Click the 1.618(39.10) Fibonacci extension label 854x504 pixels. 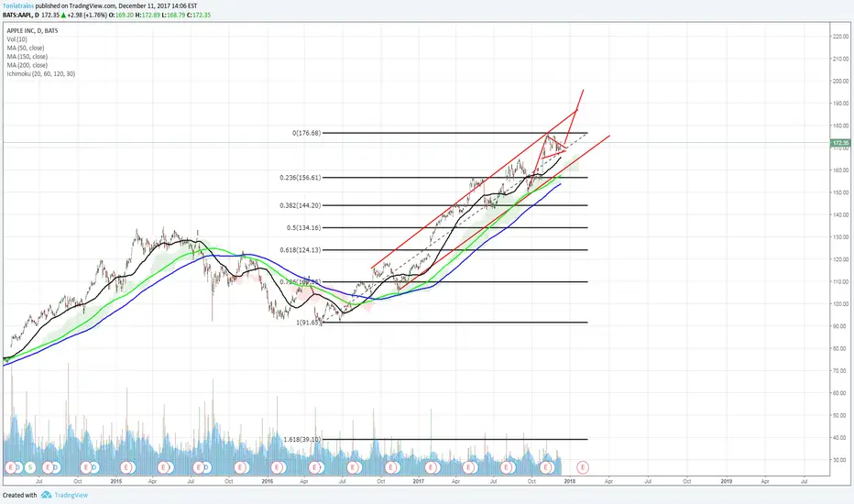click(x=302, y=439)
